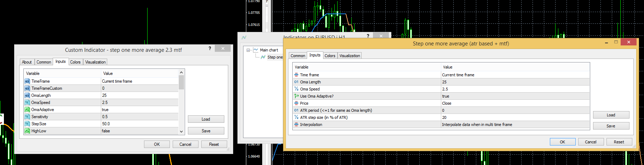Click Save in Custom Indicator dialog
Viewport: 644px width, 165px height.
pyautogui.click(x=206, y=131)
